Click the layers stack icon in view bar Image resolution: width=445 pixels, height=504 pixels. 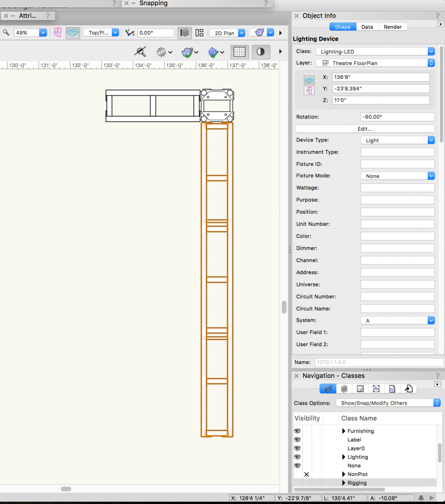[x=185, y=33]
